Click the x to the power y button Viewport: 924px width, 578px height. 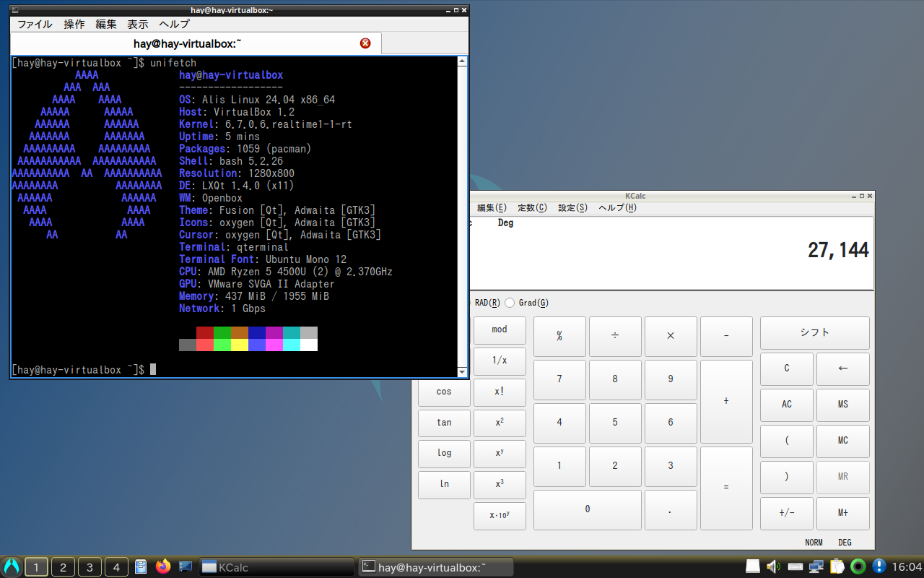coord(500,453)
